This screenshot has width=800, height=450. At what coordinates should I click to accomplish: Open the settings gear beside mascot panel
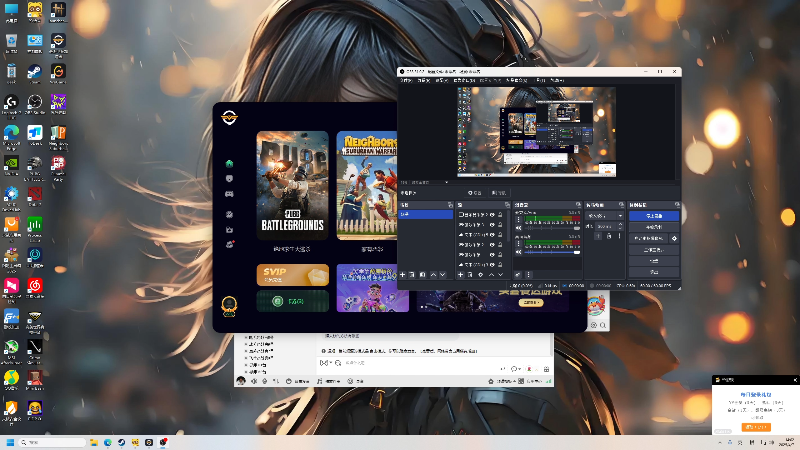pos(594,325)
